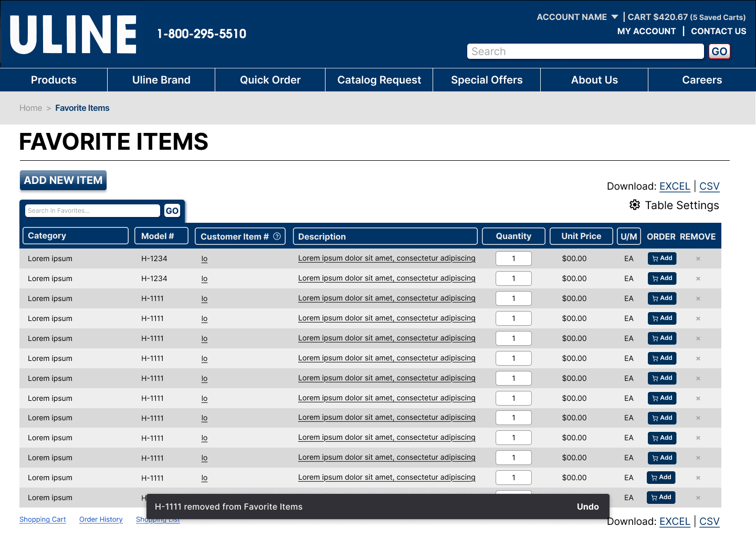
Task: Click the help icon beside Customer Item #
Action: pos(277,236)
